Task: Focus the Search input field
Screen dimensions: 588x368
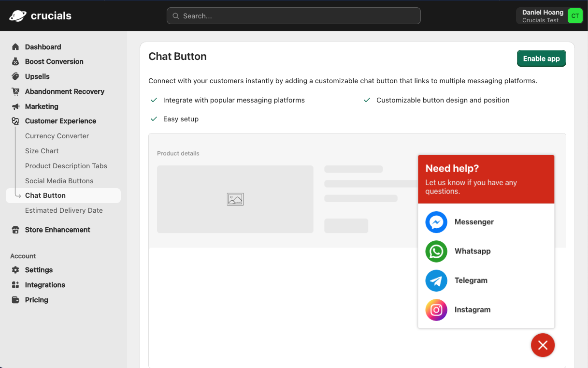Action: click(294, 16)
